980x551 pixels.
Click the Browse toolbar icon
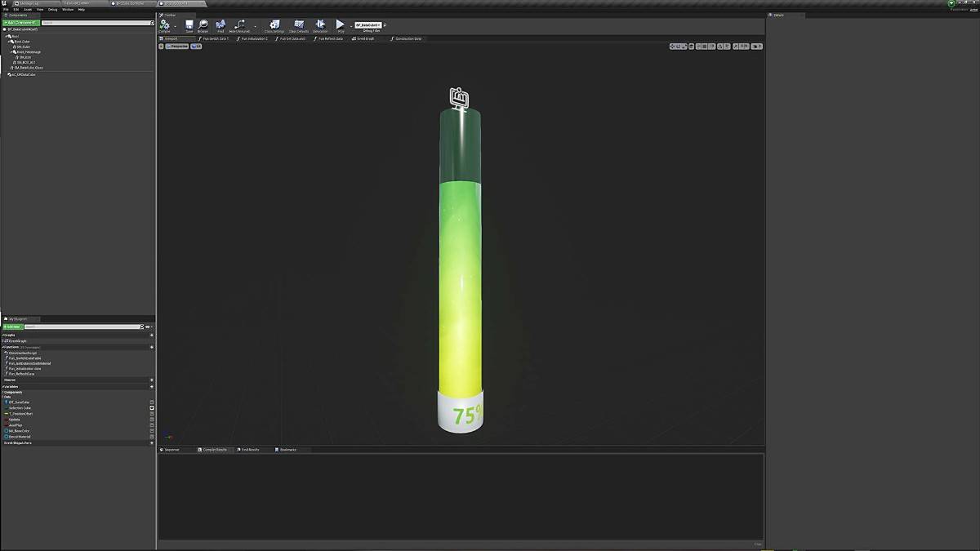[203, 26]
